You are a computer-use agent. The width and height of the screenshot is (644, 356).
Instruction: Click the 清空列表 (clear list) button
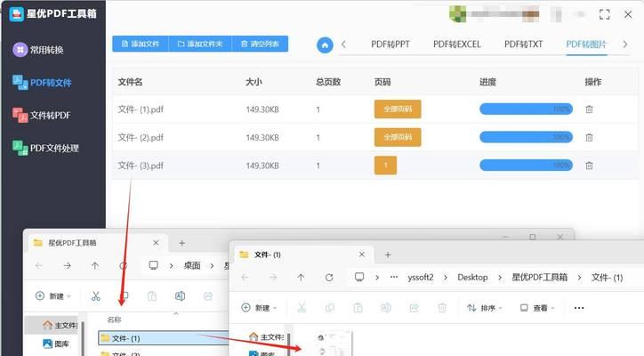260,44
